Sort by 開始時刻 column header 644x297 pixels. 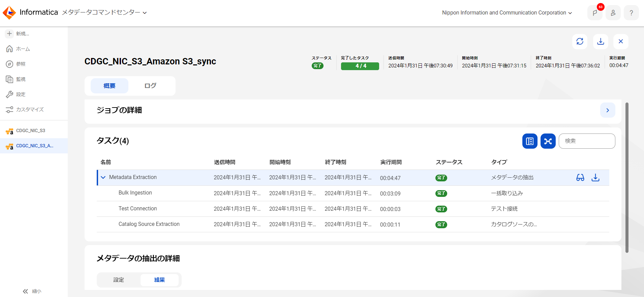tap(280, 162)
